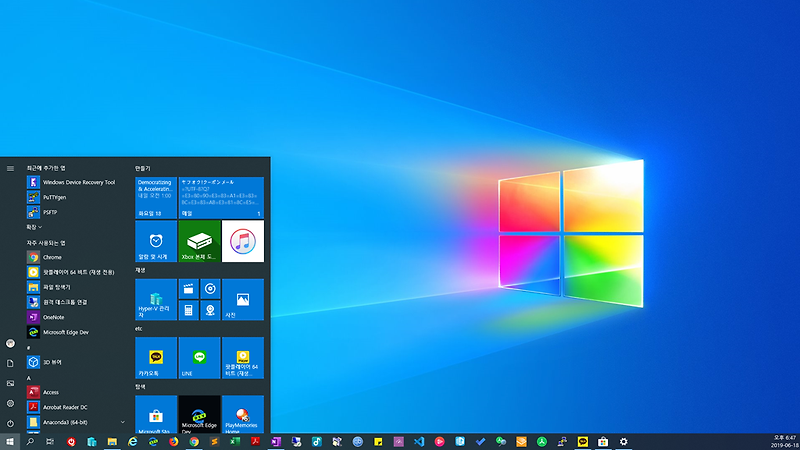Launch Firefox from the taskbar

173,442
